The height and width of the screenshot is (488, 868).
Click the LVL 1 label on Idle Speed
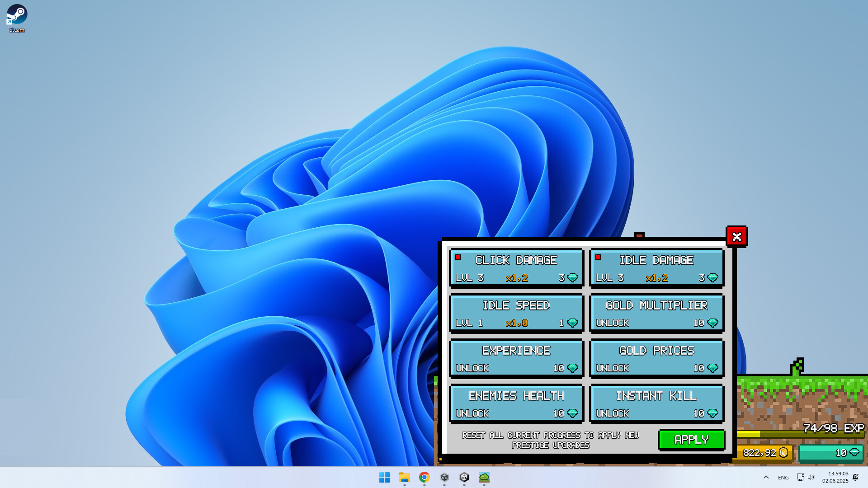[469, 323]
